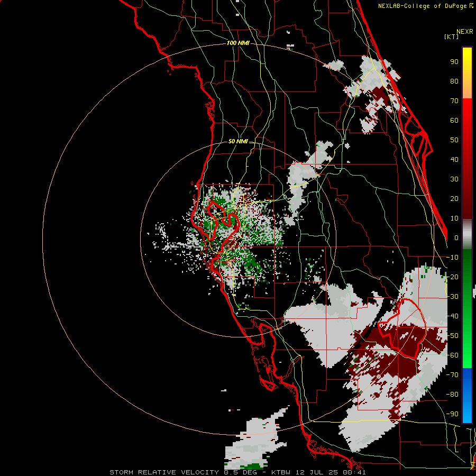The image size is (476, 476).
Task: Click the [KT] units label above the scale
Action: pyautogui.click(x=451, y=36)
